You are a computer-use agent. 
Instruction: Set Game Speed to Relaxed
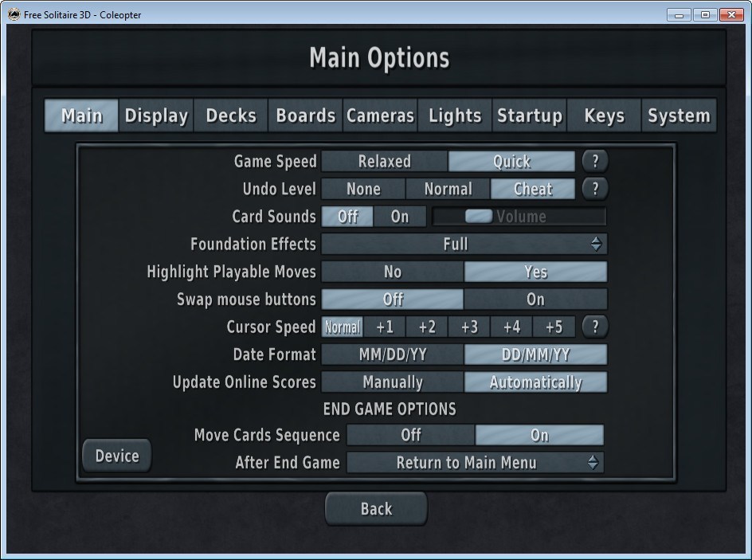pos(384,162)
